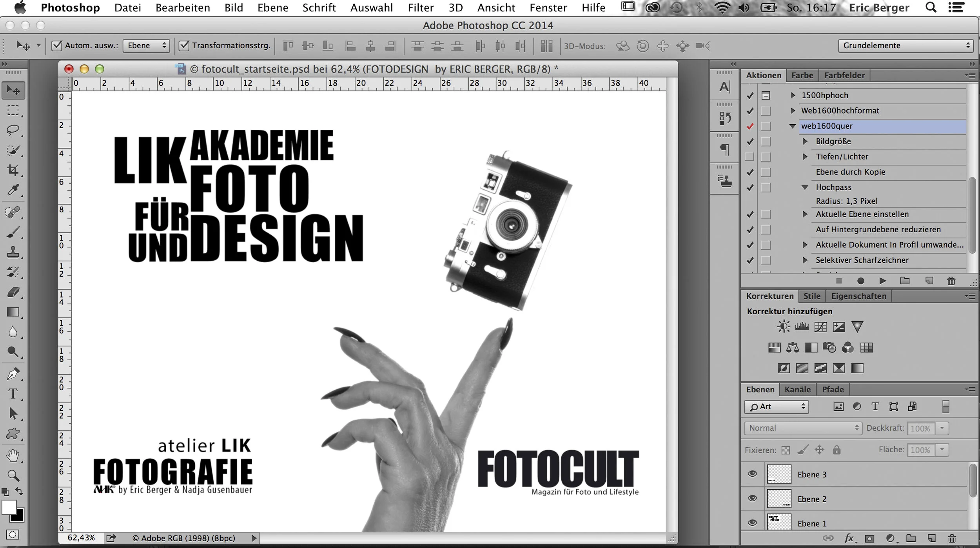This screenshot has height=548, width=980.
Task: Select the Pen tool
Action: tap(13, 374)
